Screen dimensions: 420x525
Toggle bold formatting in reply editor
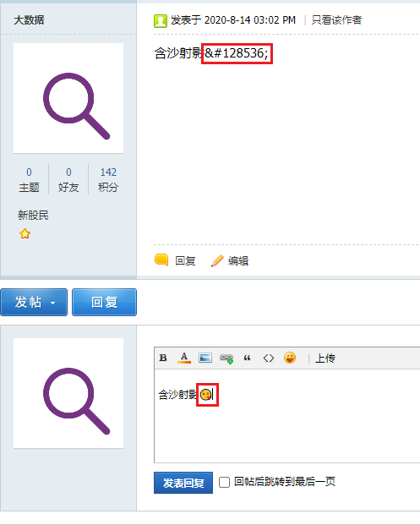pyautogui.click(x=163, y=358)
